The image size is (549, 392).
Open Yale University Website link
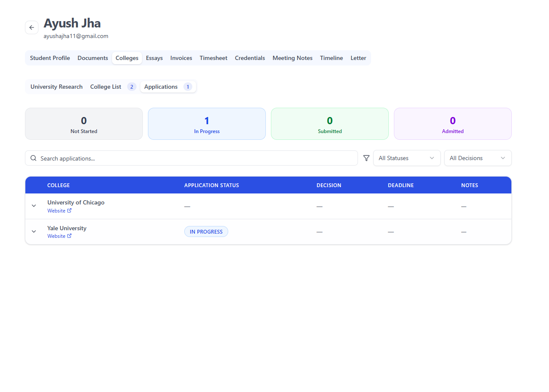[60, 236]
